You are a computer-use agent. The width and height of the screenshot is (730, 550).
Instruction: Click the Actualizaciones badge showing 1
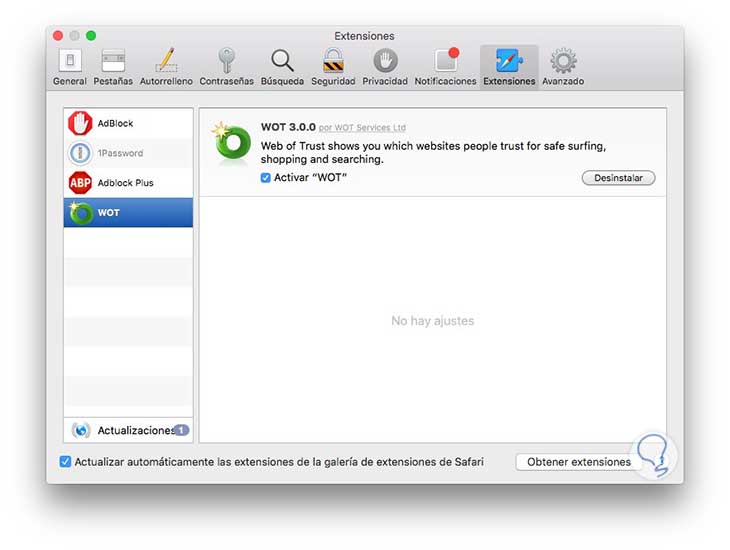pos(182,430)
